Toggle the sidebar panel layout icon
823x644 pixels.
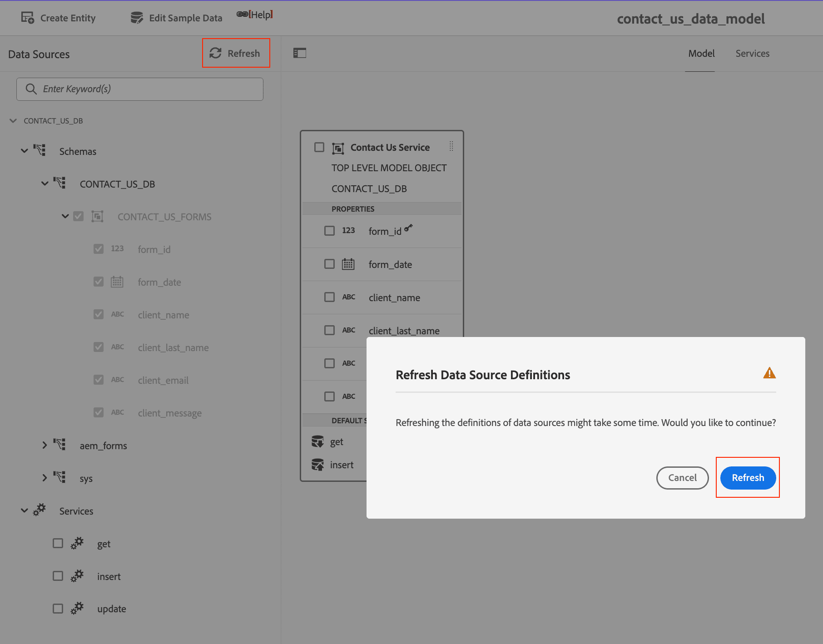pyautogui.click(x=300, y=53)
